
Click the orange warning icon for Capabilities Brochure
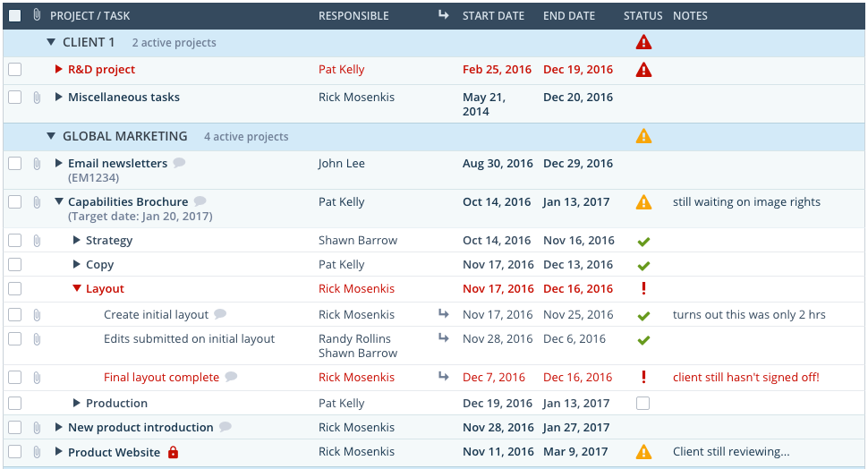(x=643, y=202)
